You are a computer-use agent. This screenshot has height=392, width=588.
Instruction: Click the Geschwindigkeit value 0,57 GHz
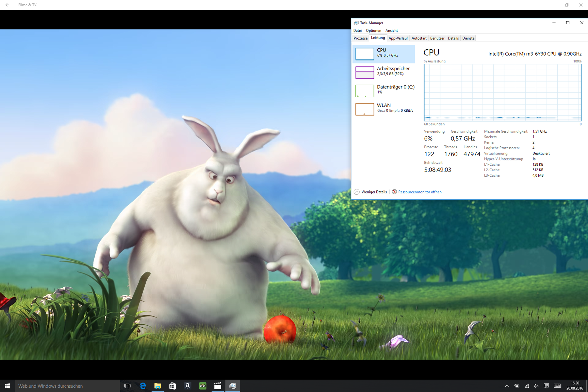point(463,139)
